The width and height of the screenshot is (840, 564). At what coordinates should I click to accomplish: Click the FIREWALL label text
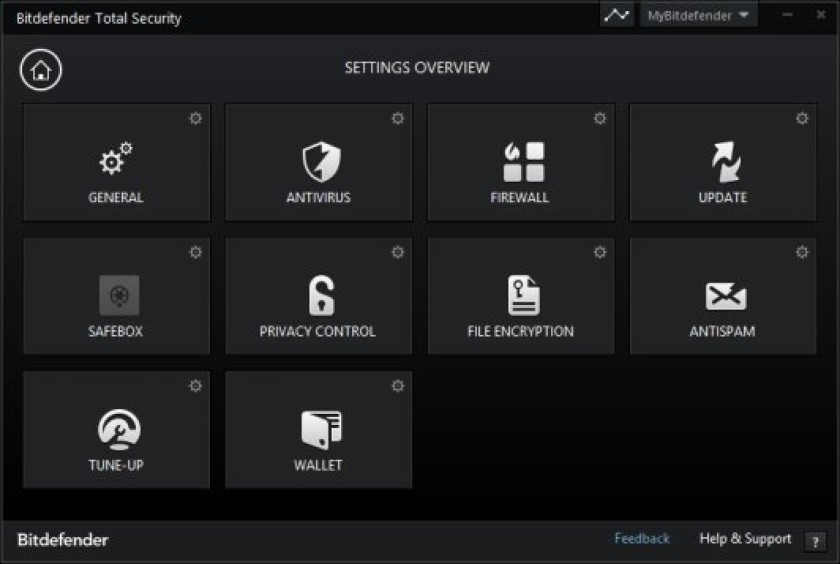(520, 198)
